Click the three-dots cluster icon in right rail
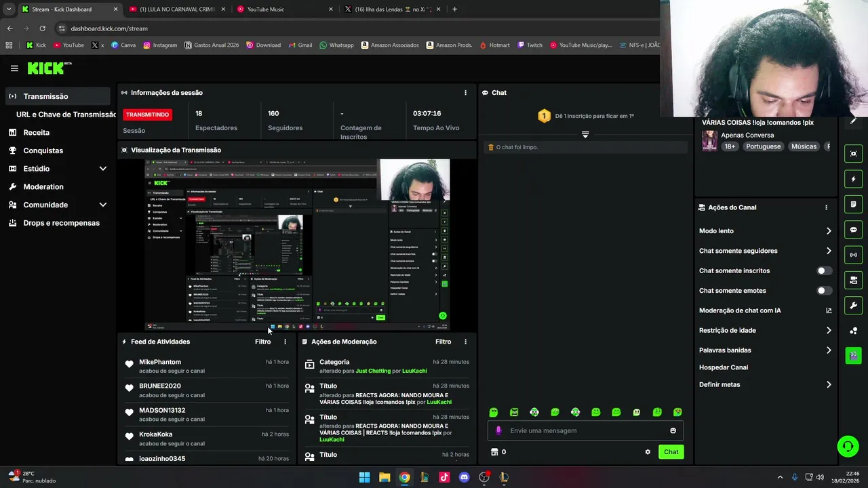 point(853,331)
